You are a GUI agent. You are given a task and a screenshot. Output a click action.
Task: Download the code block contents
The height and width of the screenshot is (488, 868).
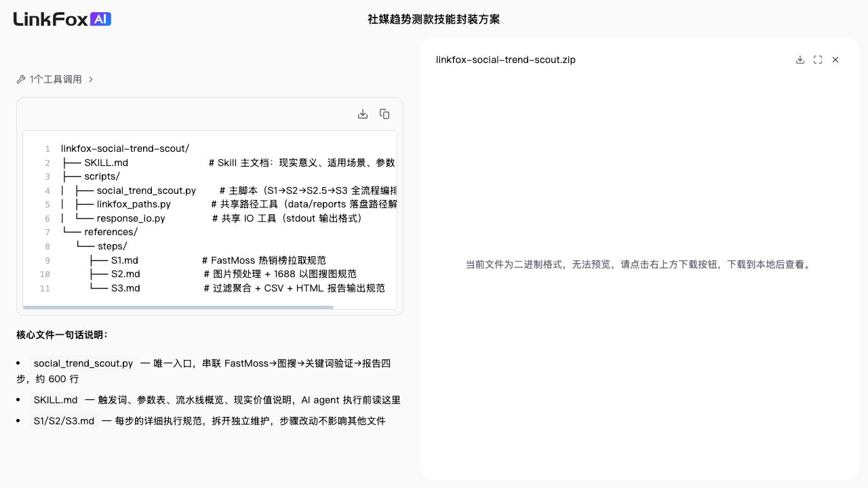(363, 114)
